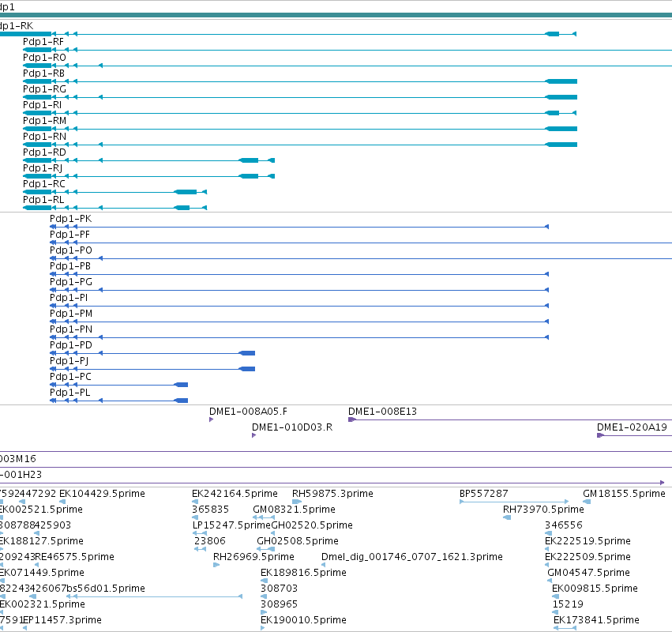The image size is (672, 632).
Task: Select the Pdp1-PL protein label
Action: (70, 393)
